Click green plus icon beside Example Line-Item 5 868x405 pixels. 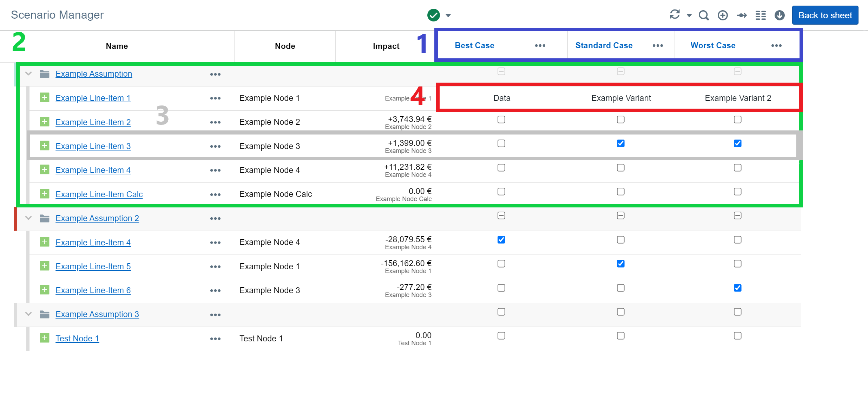point(45,266)
